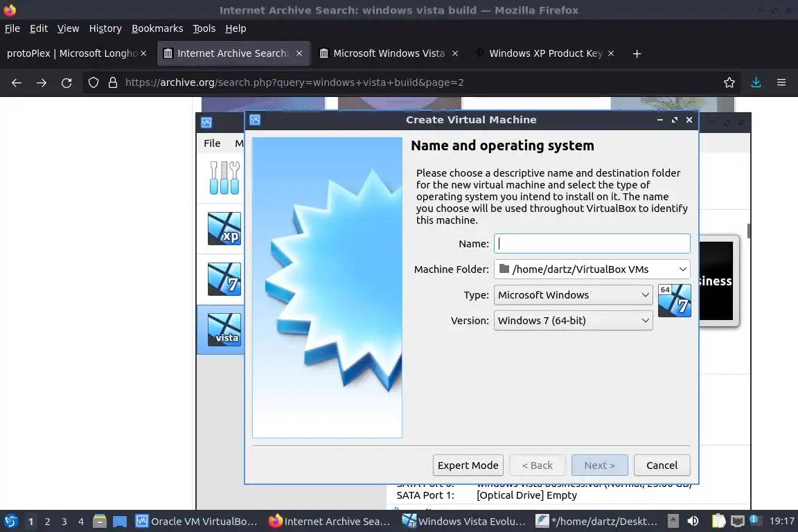798x532 pixels.
Task: Open the clipboard manager tray icon
Action: pos(718,521)
